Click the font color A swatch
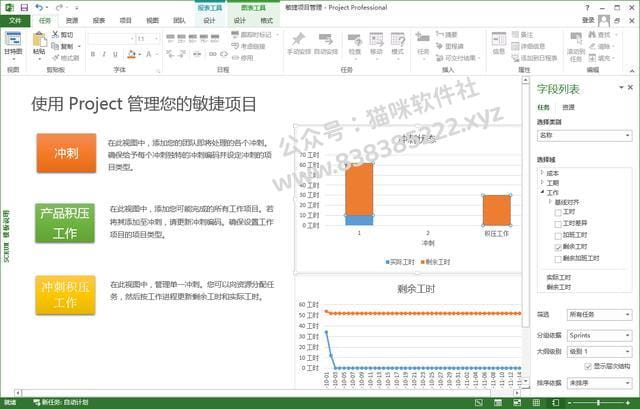This screenshot has height=409, width=640. click(149, 54)
